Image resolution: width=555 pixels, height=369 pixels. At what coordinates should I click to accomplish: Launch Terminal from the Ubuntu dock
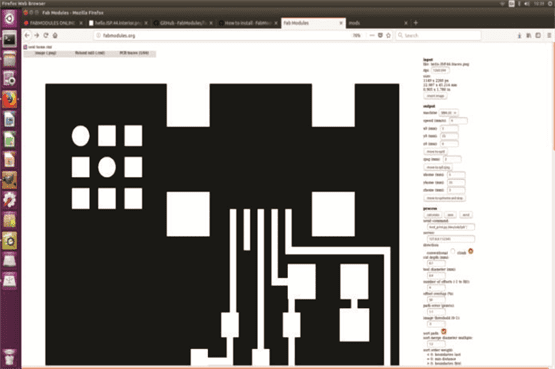tap(10, 39)
